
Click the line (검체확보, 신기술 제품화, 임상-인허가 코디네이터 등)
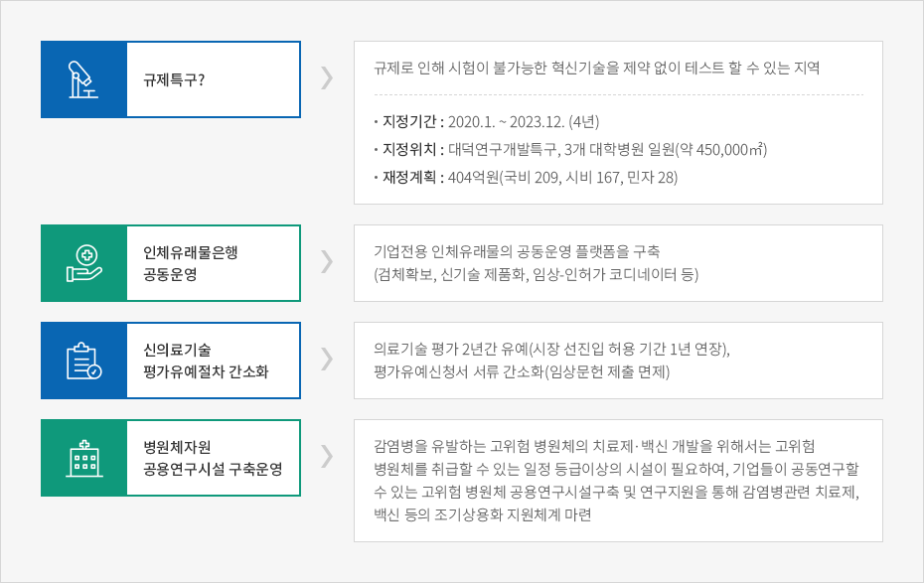pyautogui.click(x=537, y=274)
